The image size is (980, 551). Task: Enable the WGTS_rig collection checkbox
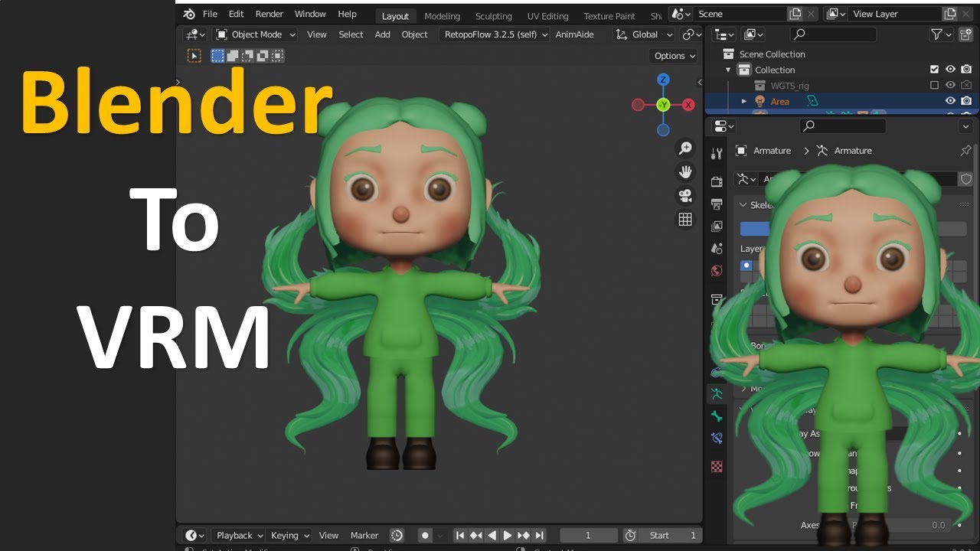[x=934, y=85]
